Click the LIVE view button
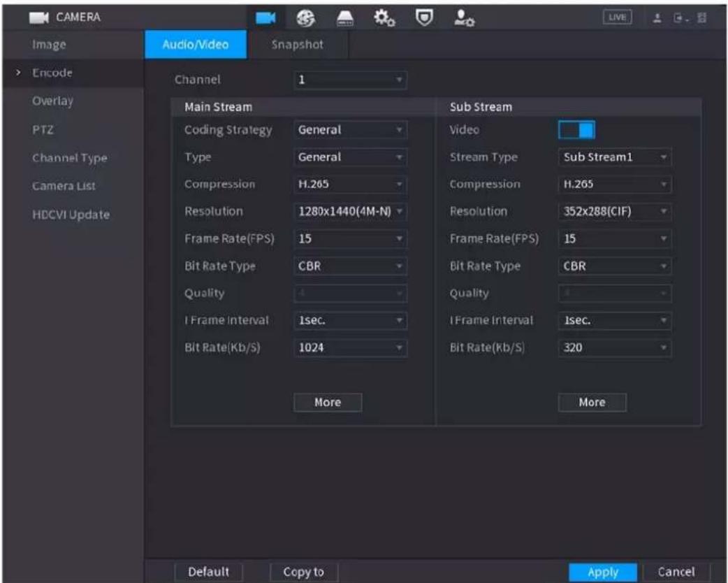The width and height of the screenshot is (728, 583). tap(617, 17)
